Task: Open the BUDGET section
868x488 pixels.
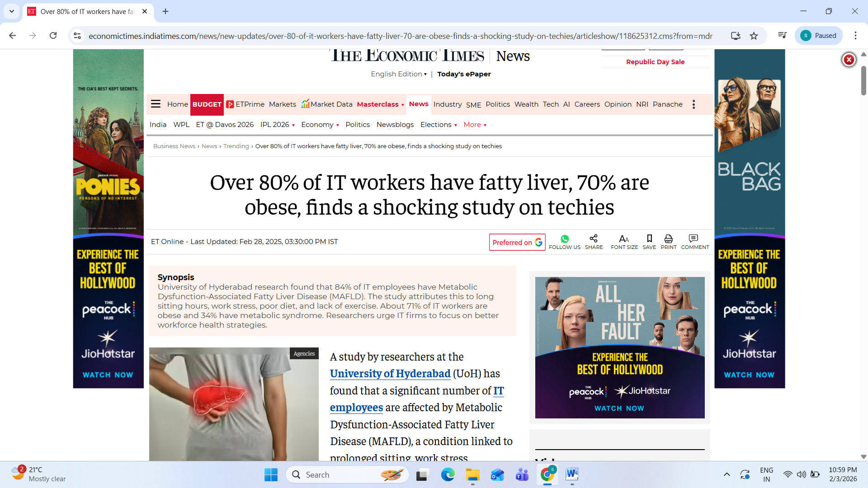Action: tap(207, 104)
